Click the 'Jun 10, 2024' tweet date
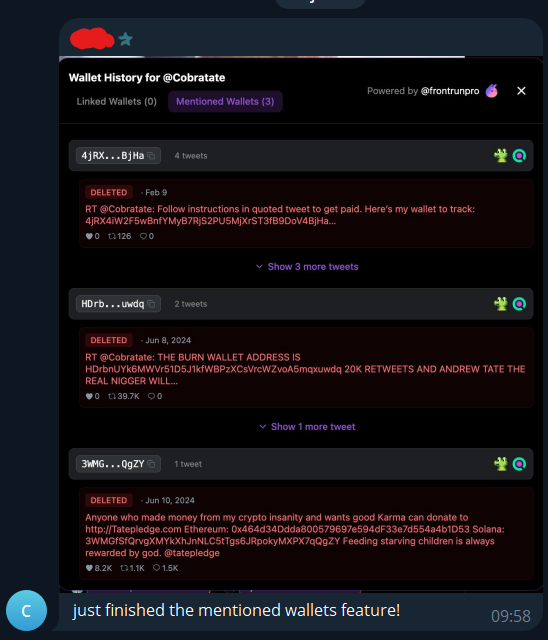This screenshot has height=640, width=548. (170, 500)
